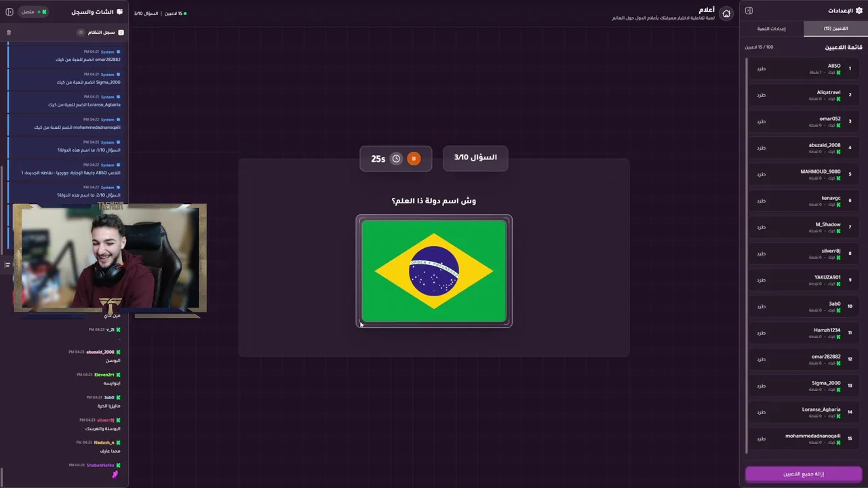Kick player omar282882 using طرد

click(x=761, y=359)
